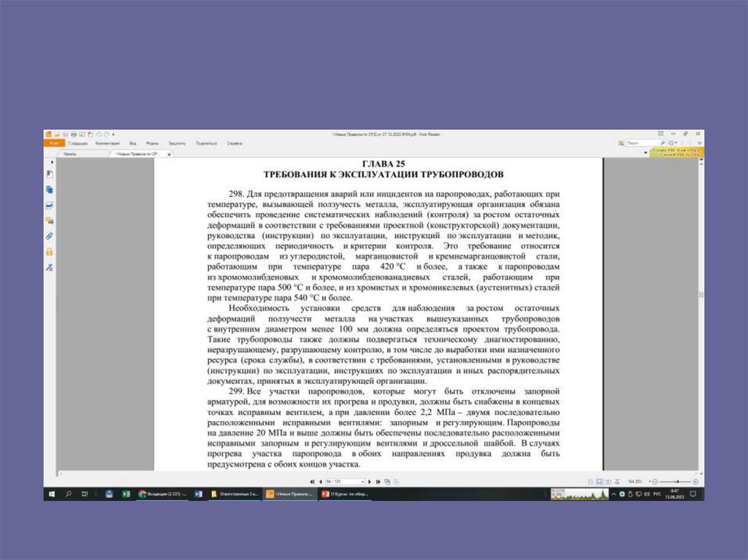
Task: Switch to the PowerPoint Курсы taskbar window
Action: 345,494
